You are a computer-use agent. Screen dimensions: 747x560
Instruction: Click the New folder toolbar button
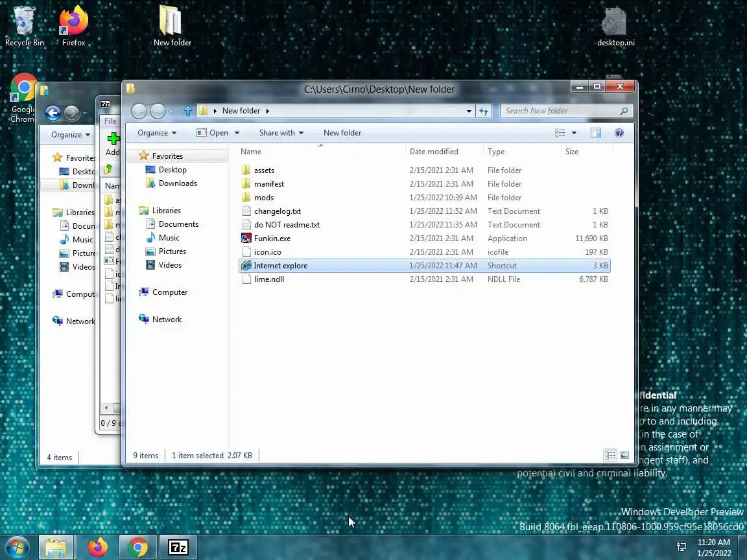(342, 133)
